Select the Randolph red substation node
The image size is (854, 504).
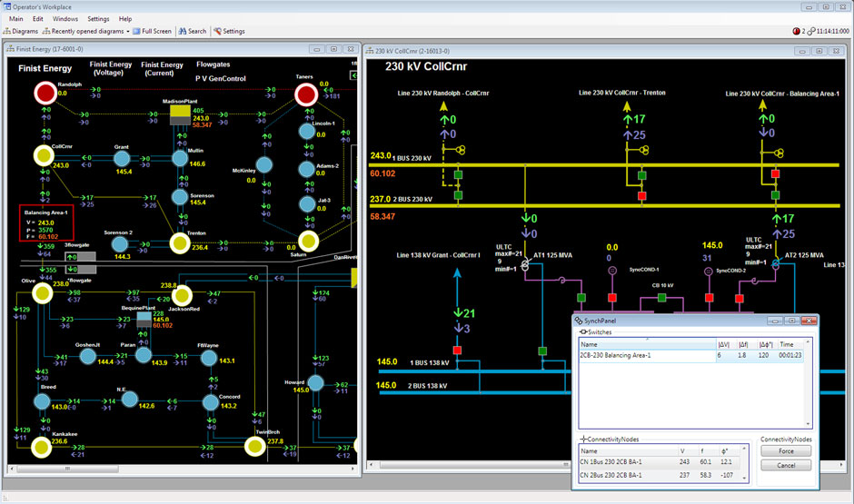(x=45, y=93)
